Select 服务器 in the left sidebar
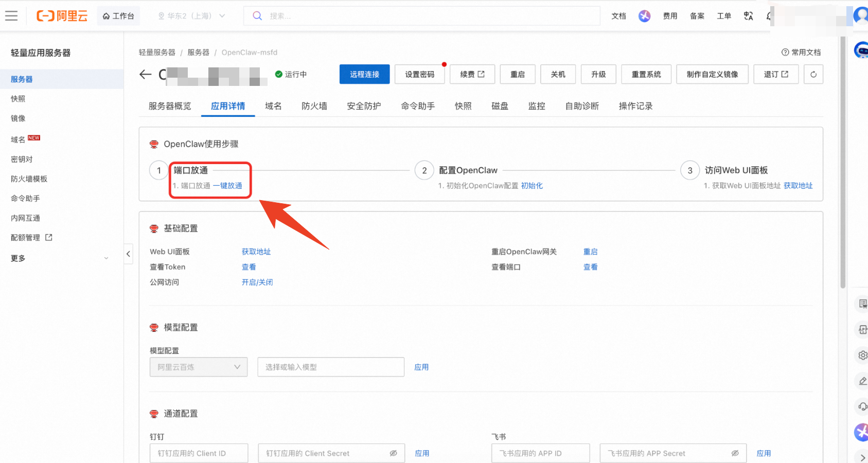Screen dimensions: 868x463 (x=62, y=79)
